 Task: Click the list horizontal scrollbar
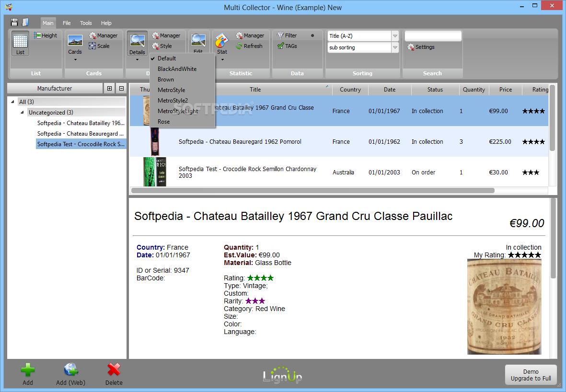(x=312, y=191)
